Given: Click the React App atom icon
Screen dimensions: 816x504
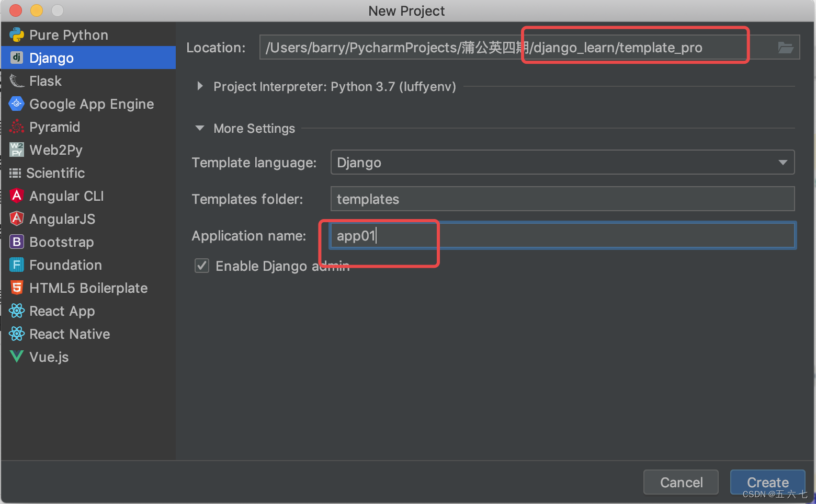Looking at the screenshot, I should tap(17, 311).
